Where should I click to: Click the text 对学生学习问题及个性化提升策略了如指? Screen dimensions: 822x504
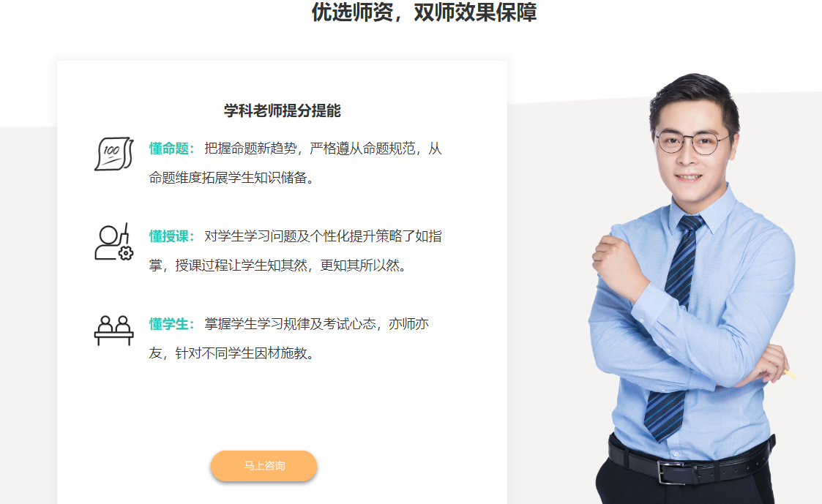pyautogui.click(x=323, y=236)
